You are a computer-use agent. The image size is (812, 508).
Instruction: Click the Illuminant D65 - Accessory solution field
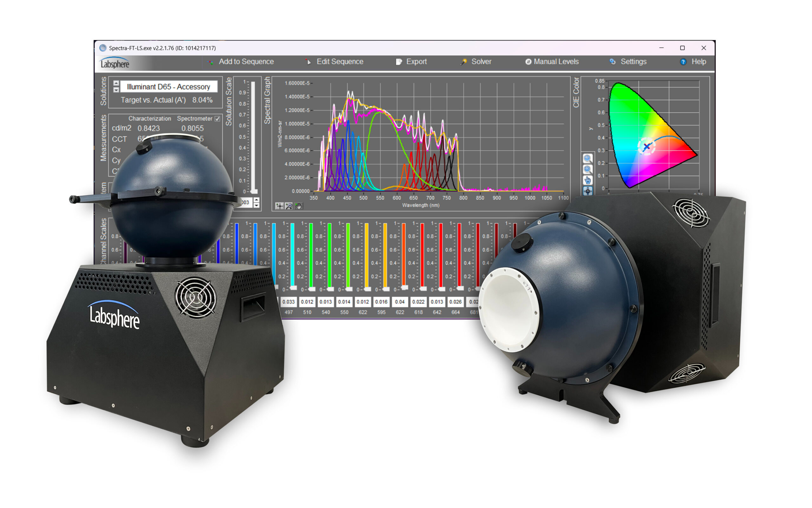(x=168, y=87)
